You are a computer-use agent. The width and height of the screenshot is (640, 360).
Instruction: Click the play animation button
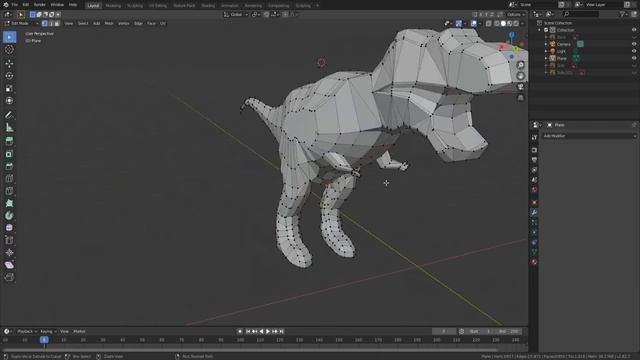(x=268, y=332)
